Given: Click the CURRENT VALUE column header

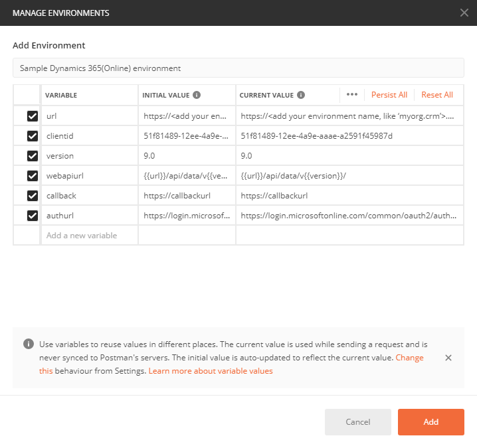Looking at the screenshot, I should [266, 95].
